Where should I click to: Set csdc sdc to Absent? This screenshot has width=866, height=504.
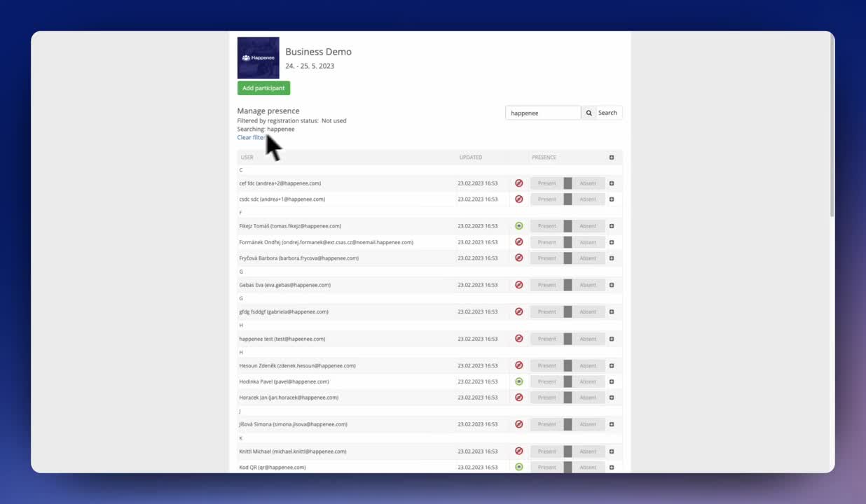[x=589, y=199]
